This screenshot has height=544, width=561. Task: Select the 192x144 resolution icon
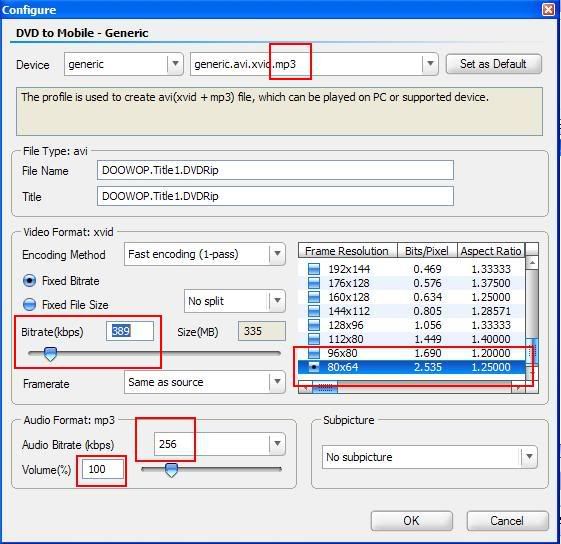coord(314,269)
